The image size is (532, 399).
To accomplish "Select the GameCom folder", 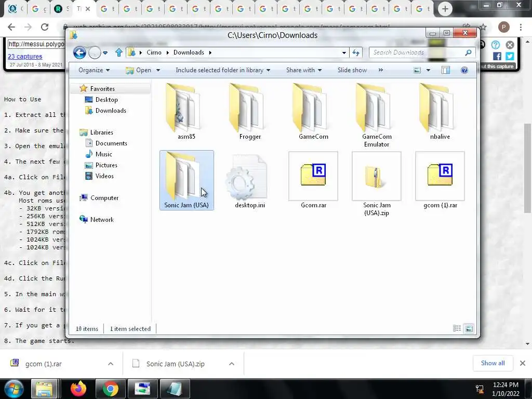I will [313, 112].
